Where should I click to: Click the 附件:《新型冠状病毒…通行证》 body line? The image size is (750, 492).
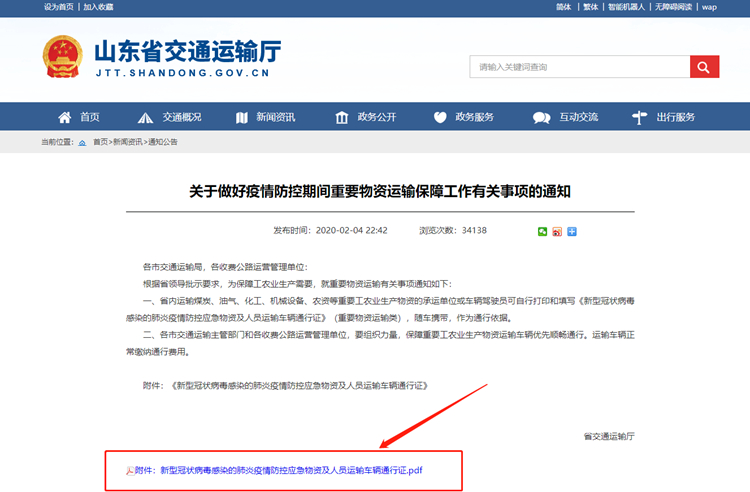(x=285, y=385)
